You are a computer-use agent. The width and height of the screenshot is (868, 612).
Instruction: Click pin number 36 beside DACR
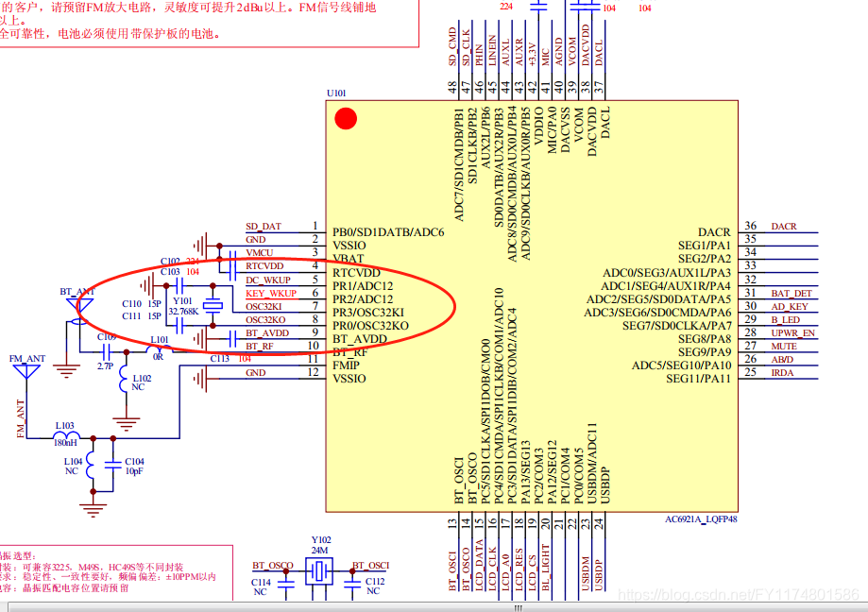point(751,226)
